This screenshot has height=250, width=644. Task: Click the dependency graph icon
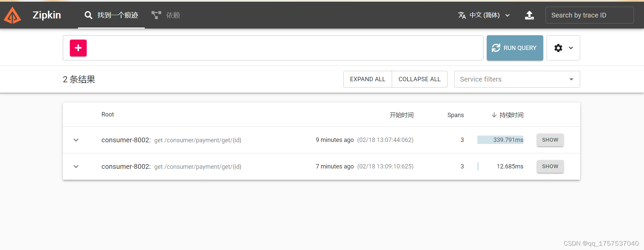(x=156, y=15)
